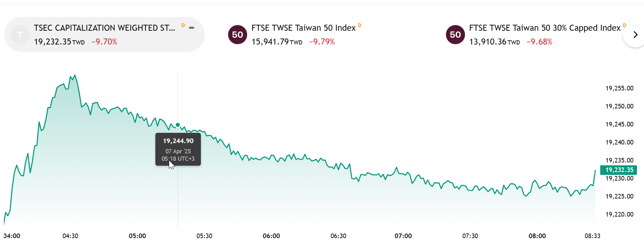Screen dimensions: 644x248
Task: Click the TSEC "T" logo icon
Action: pyautogui.click(x=20, y=35)
